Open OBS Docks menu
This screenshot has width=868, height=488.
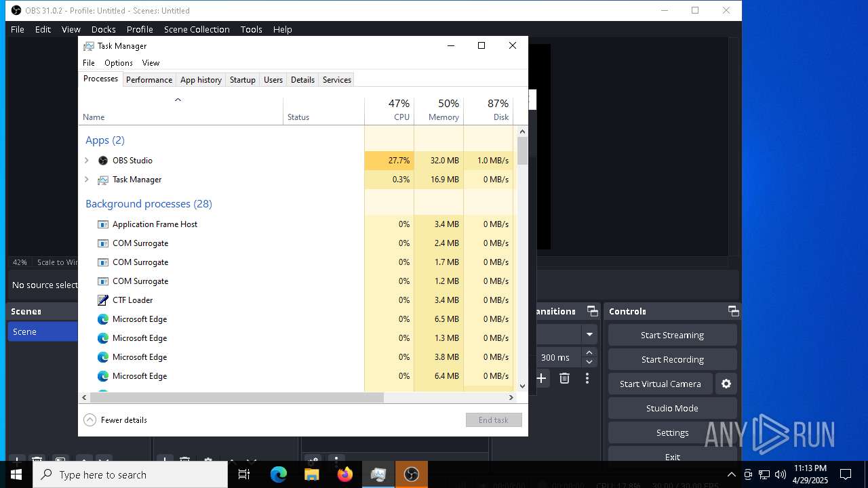click(x=103, y=29)
